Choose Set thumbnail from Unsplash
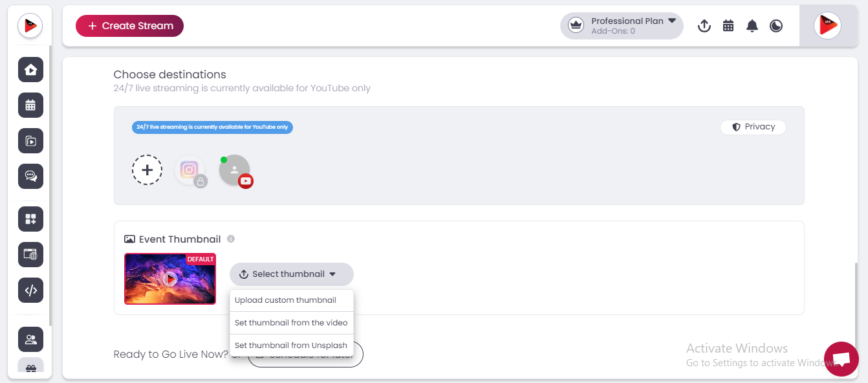Viewport: 868px width, 383px height. (290, 345)
